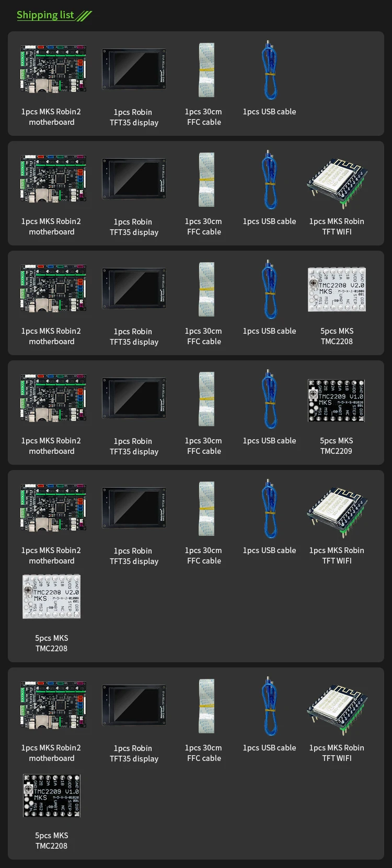Click '5pcs MKS TMC2208' label in third row
The height and width of the screenshot is (868, 392).
coord(337,336)
